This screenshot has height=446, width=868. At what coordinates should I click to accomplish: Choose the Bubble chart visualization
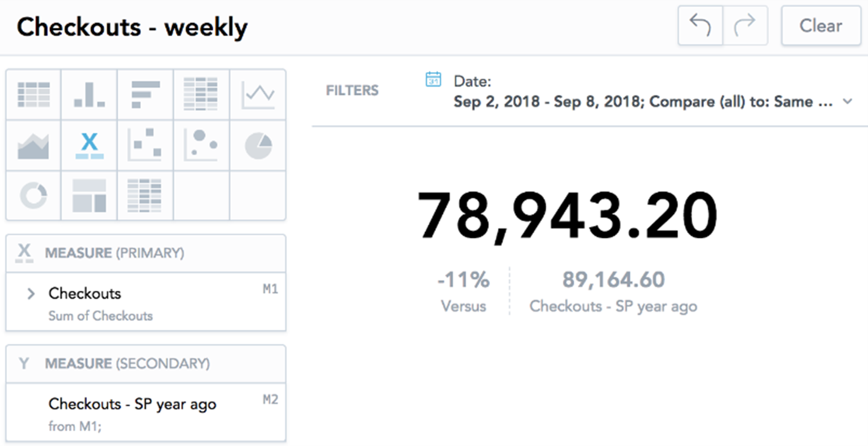tap(201, 146)
